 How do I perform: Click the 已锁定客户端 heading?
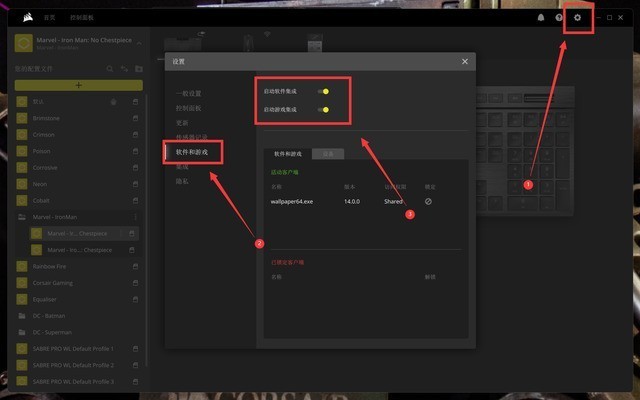click(288, 262)
